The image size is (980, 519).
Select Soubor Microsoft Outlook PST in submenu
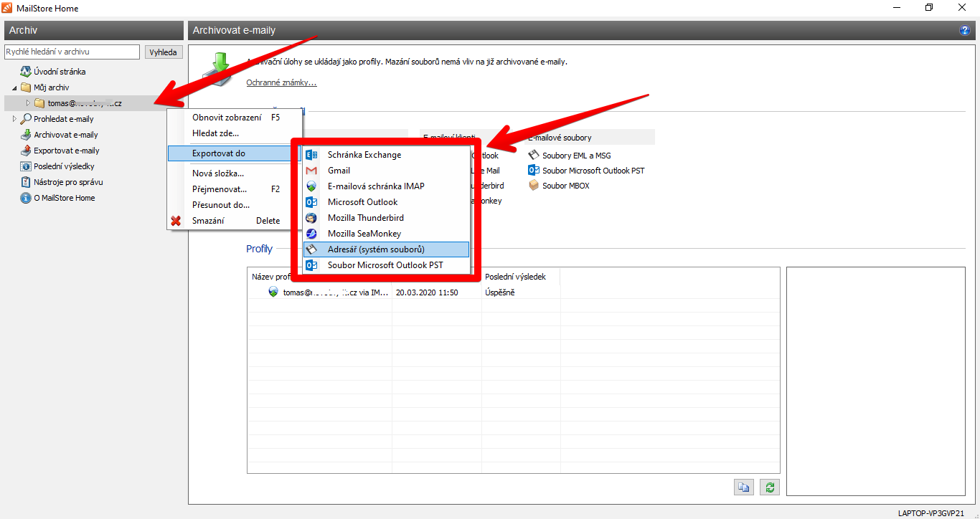[386, 265]
